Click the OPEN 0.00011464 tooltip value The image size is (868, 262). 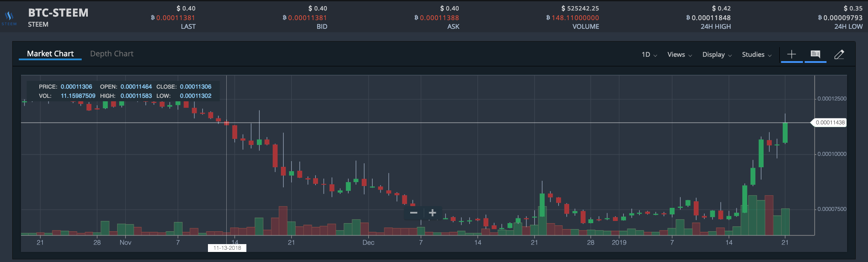[x=136, y=87]
